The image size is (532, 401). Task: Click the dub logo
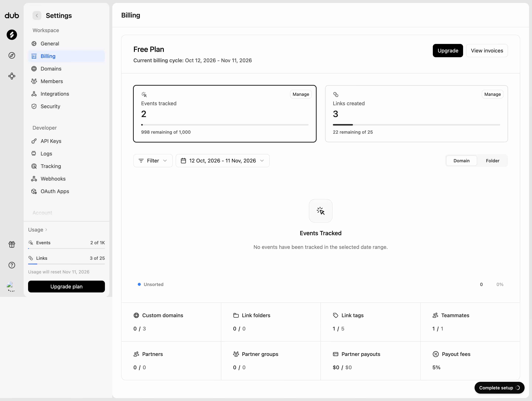click(x=12, y=16)
